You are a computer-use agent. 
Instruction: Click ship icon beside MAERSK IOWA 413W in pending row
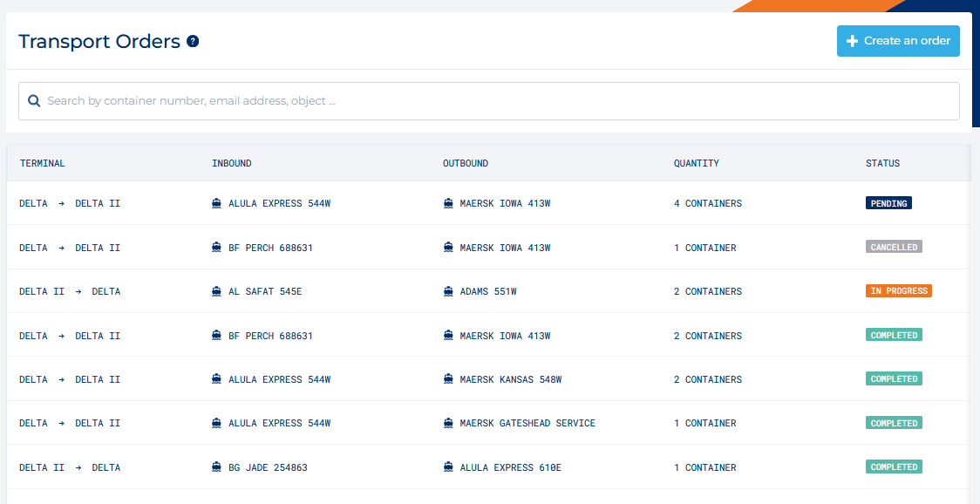pos(448,203)
